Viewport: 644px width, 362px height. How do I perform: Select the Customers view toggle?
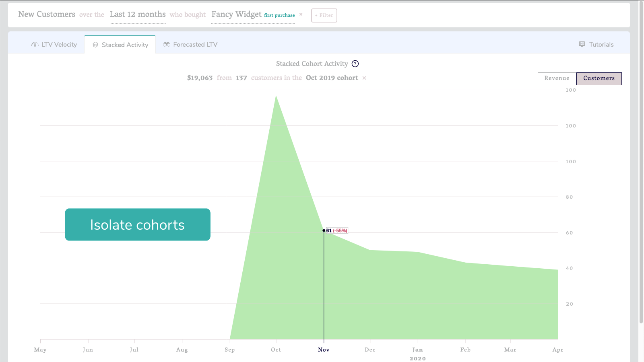pos(599,78)
